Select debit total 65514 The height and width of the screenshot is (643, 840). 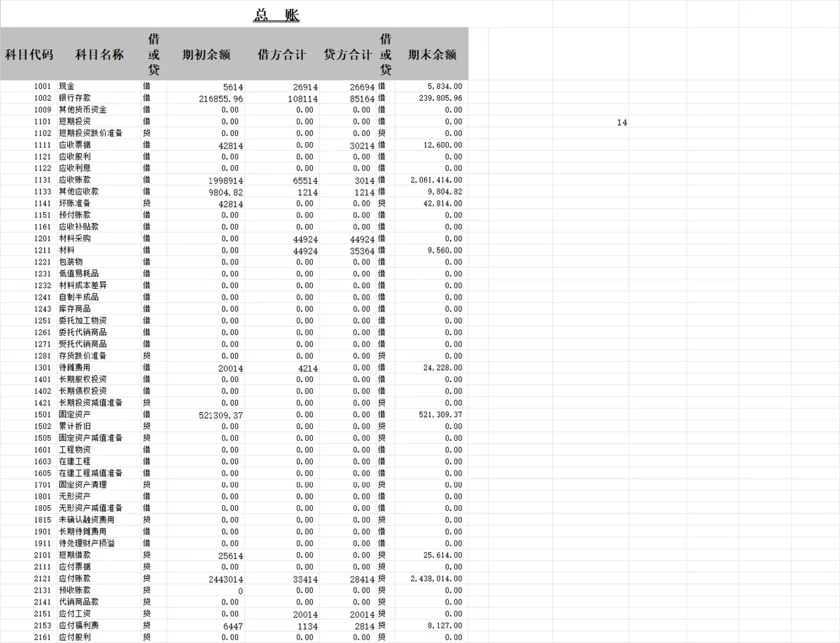306,181
